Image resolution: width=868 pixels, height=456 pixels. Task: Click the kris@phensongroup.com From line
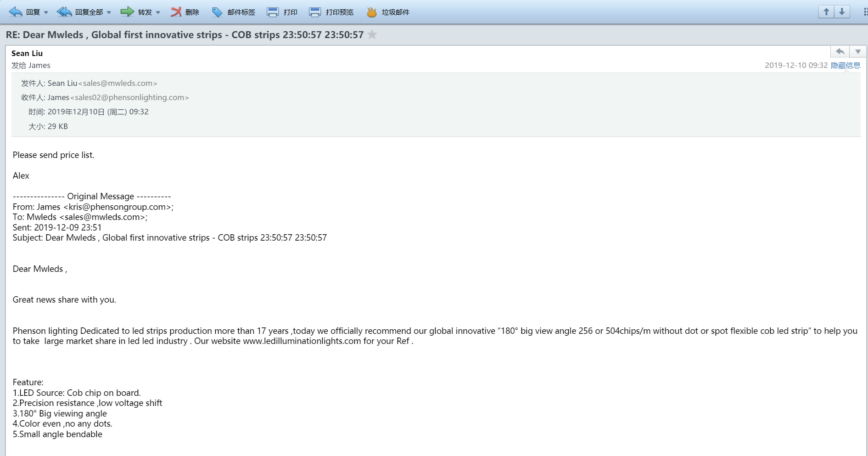[x=93, y=207]
